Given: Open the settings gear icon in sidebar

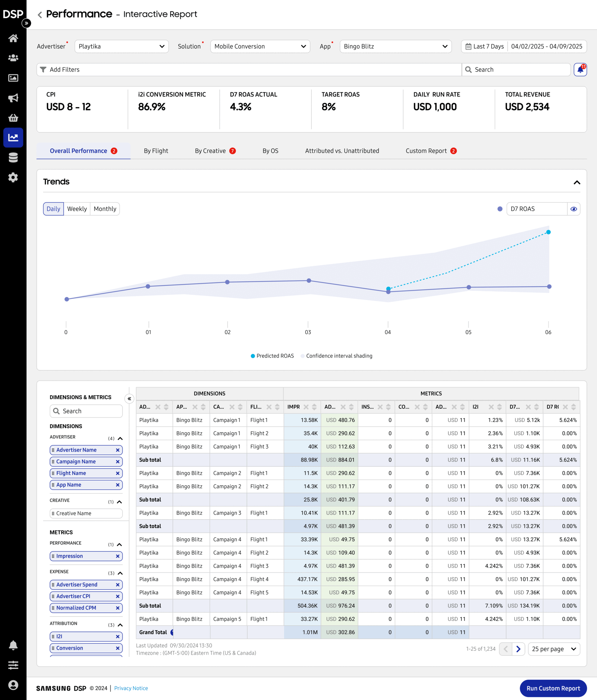Looking at the screenshot, I should [13, 178].
